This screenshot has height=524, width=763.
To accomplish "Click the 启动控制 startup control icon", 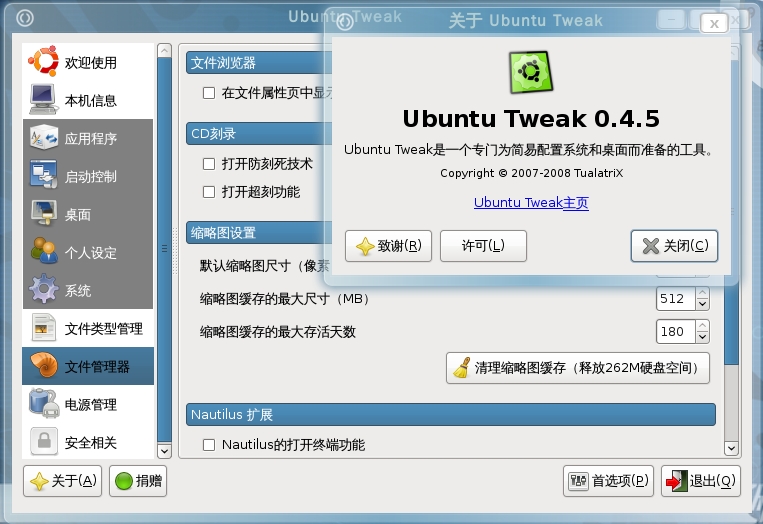I will pyautogui.click(x=43, y=175).
